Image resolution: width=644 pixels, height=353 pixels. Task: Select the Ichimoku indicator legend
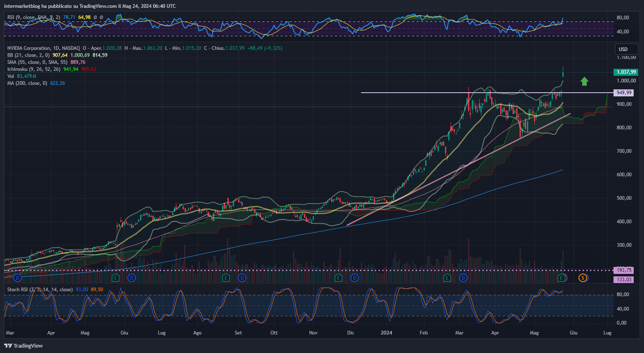tap(34, 69)
